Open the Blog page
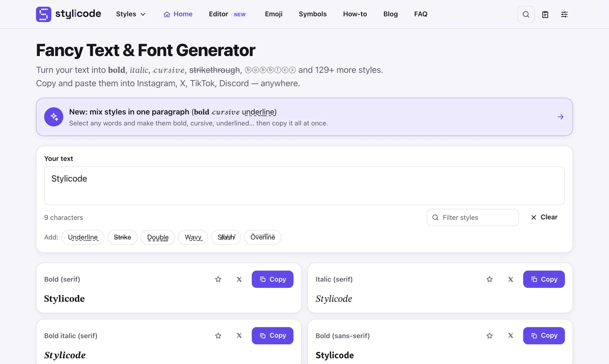 [390, 14]
